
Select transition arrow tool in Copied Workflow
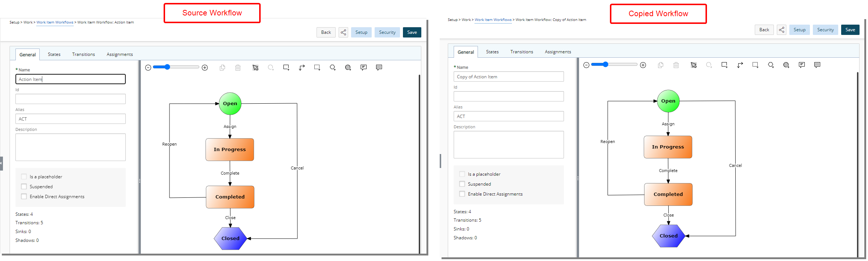click(x=740, y=65)
